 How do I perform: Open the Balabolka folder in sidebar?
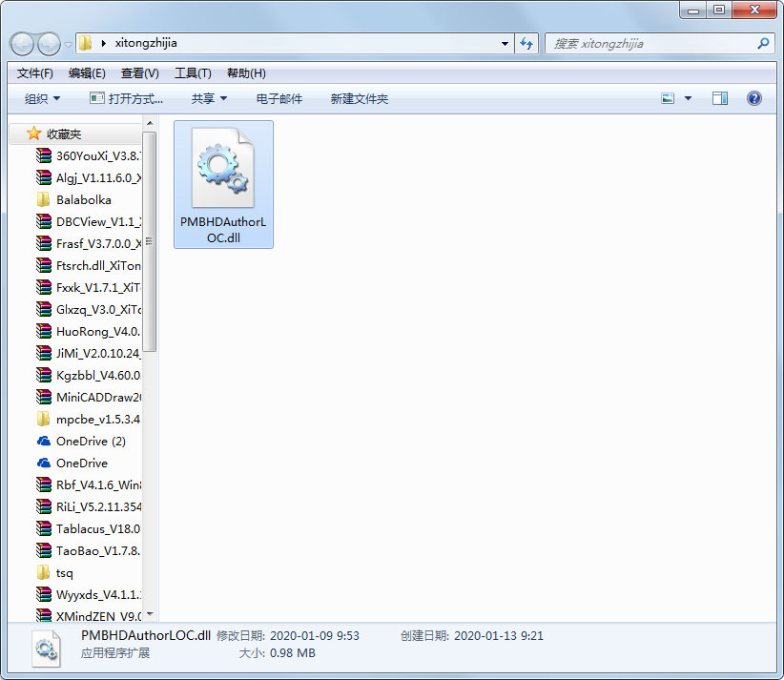tap(74, 200)
